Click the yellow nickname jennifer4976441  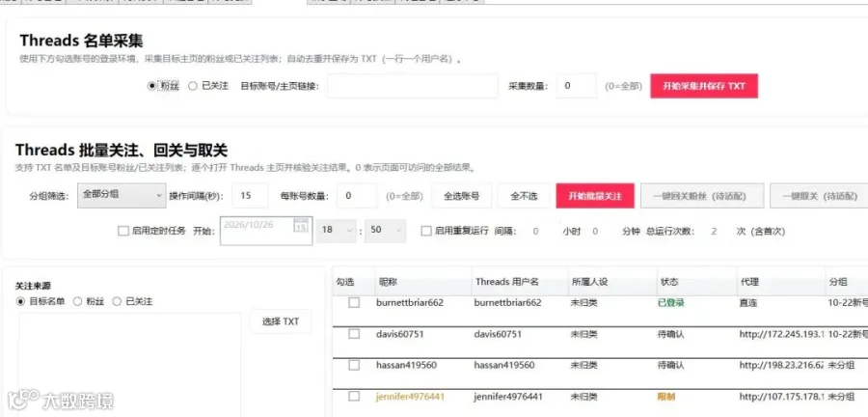[x=410, y=397]
